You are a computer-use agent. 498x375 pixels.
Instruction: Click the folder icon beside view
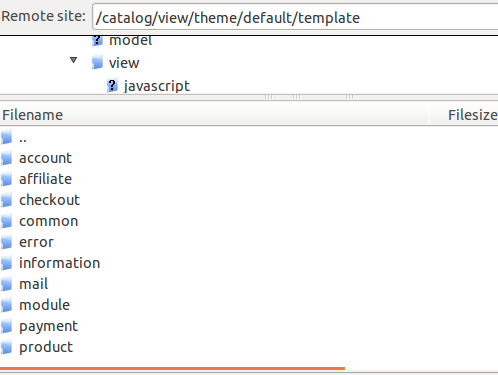[x=97, y=62]
